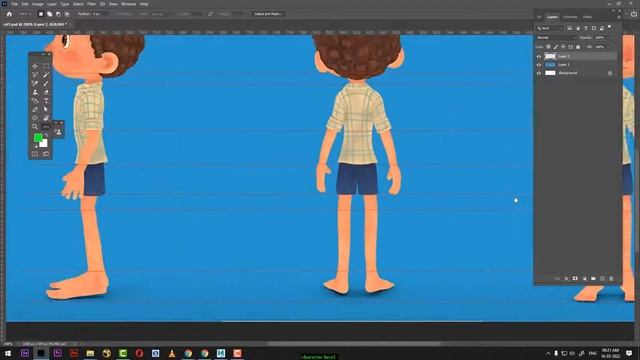Add a layer mask from Layers panel
Image resolution: width=640 pixels, height=360 pixels.
point(575,278)
